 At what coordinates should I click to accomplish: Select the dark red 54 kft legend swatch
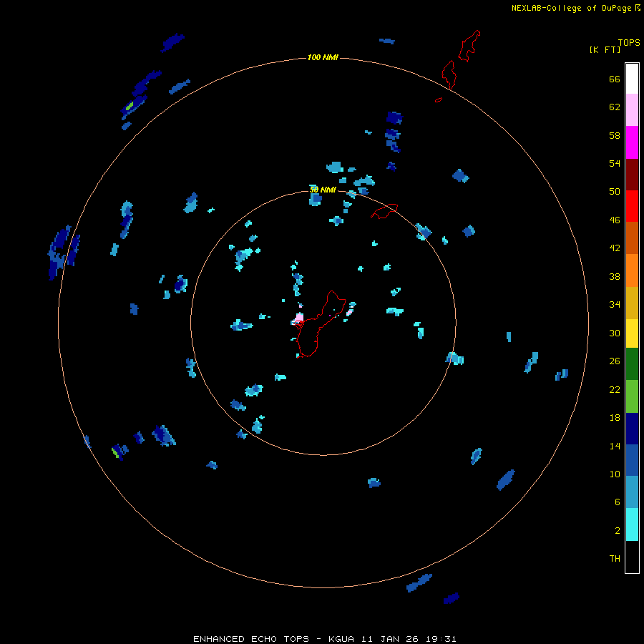[632, 174]
